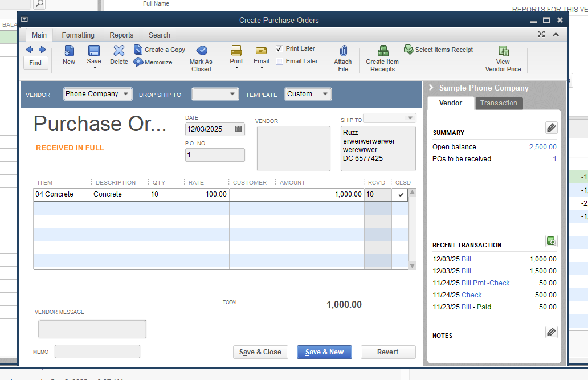This screenshot has width=588, height=380.
Task: Toggle the CLSD checkmark for Concrete row
Action: click(401, 195)
